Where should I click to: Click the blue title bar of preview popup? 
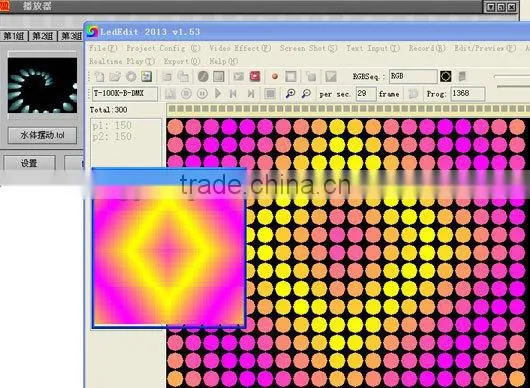tap(169, 177)
